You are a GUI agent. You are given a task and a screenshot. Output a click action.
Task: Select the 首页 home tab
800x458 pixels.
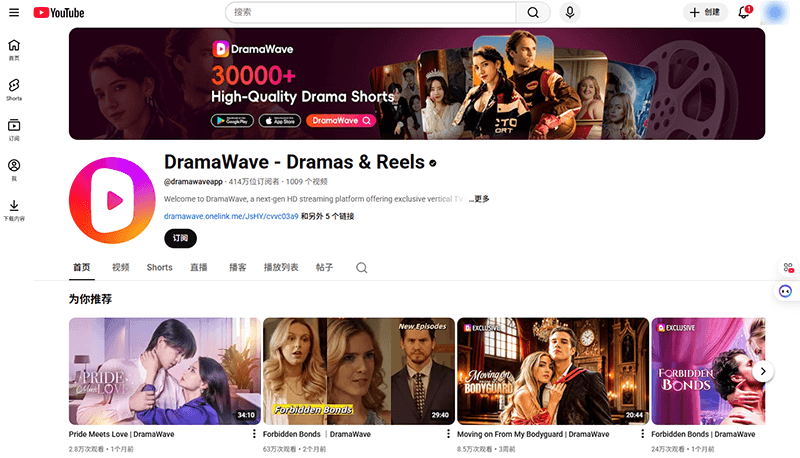(x=82, y=267)
